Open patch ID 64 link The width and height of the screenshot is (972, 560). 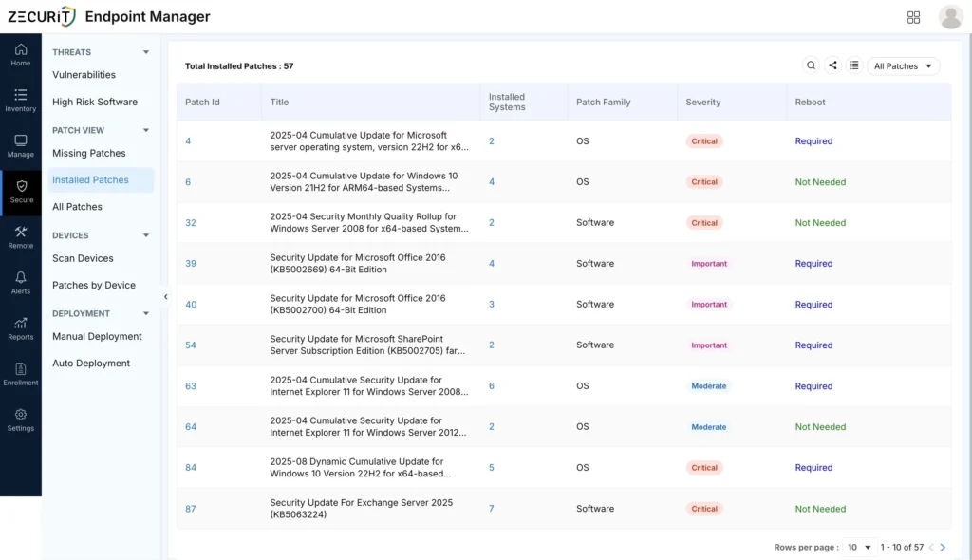pos(190,427)
